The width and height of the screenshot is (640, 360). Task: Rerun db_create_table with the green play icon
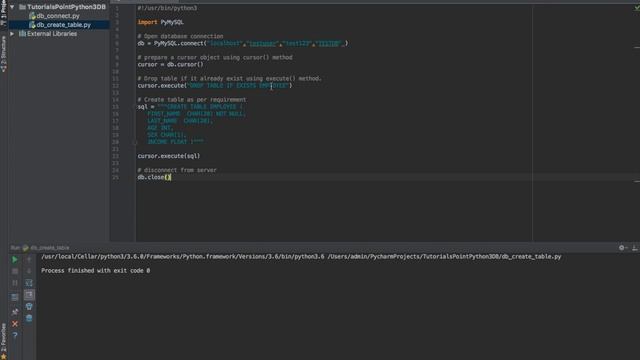click(15, 260)
